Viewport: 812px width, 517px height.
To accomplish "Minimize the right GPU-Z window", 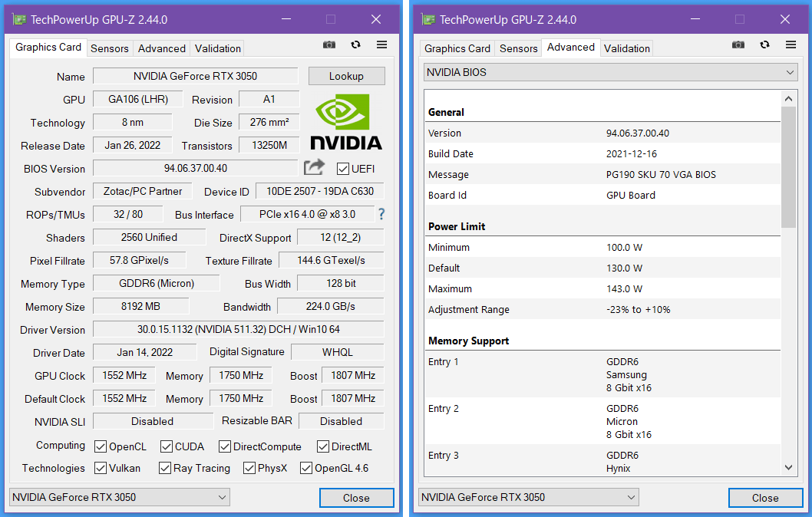I will (x=695, y=19).
